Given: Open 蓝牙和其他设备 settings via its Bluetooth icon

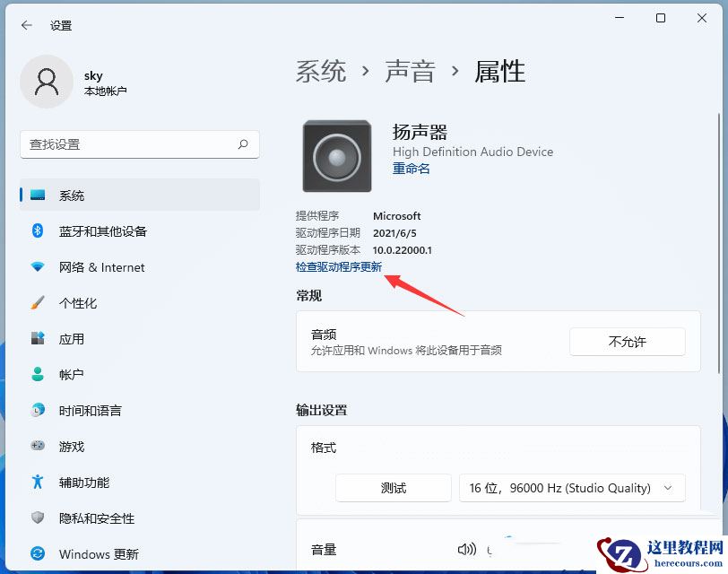Looking at the screenshot, I should (x=36, y=231).
